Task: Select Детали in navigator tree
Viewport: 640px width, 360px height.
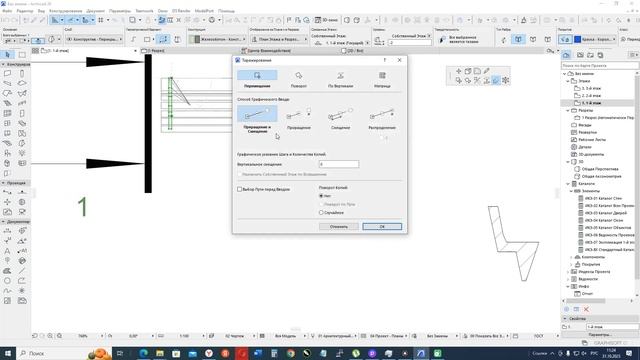Action: [x=584, y=147]
